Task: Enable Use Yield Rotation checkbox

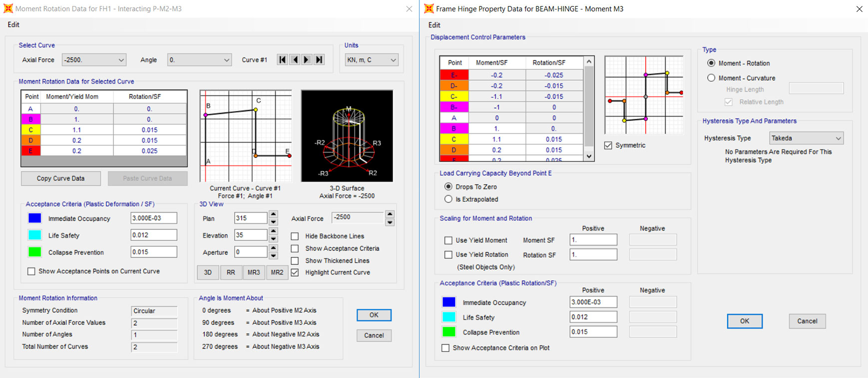Action: coord(448,254)
